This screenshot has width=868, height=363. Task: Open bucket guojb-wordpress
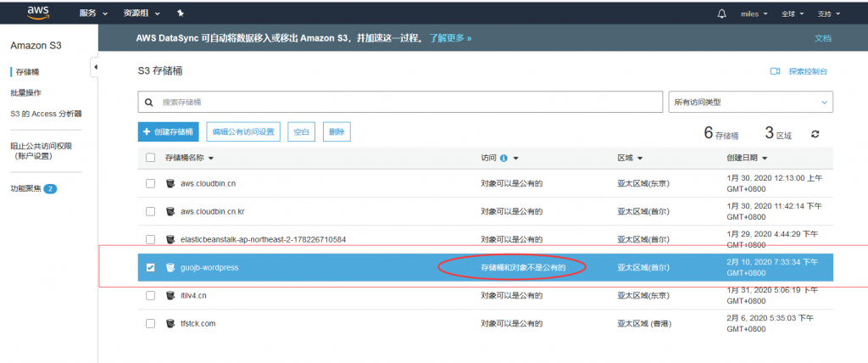(209, 268)
